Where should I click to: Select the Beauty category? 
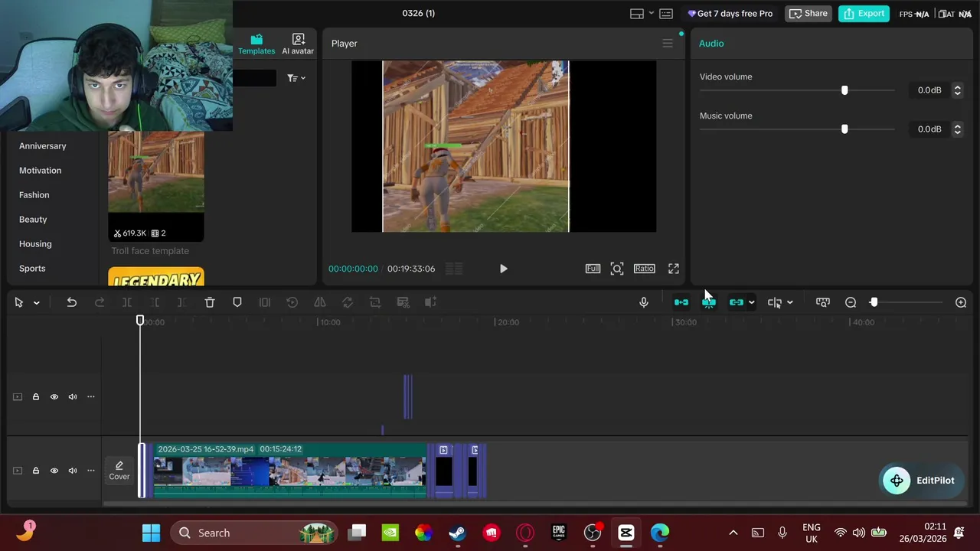[33, 220]
